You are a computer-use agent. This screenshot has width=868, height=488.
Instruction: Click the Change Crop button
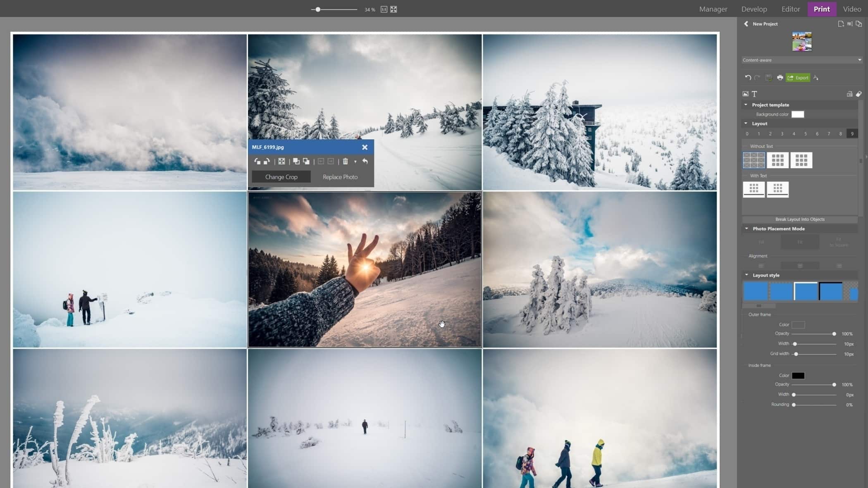pyautogui.click(x=281, y=177)
